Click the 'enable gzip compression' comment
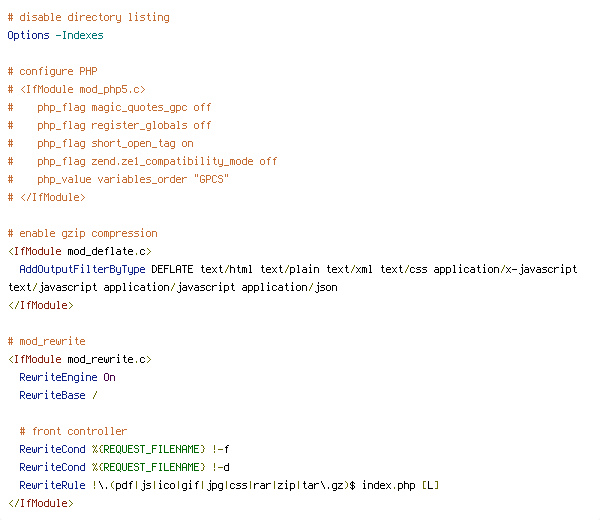The image size is (600, 520). [x=83, y=233]
